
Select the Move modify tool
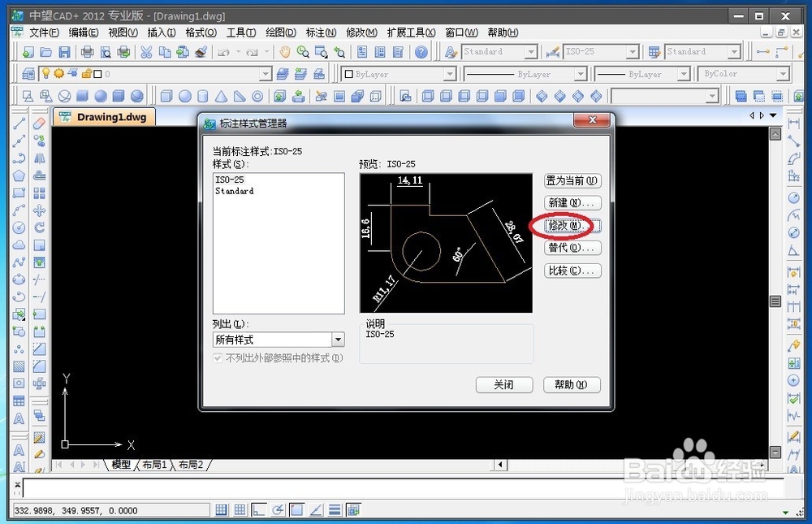pos(39,210)
